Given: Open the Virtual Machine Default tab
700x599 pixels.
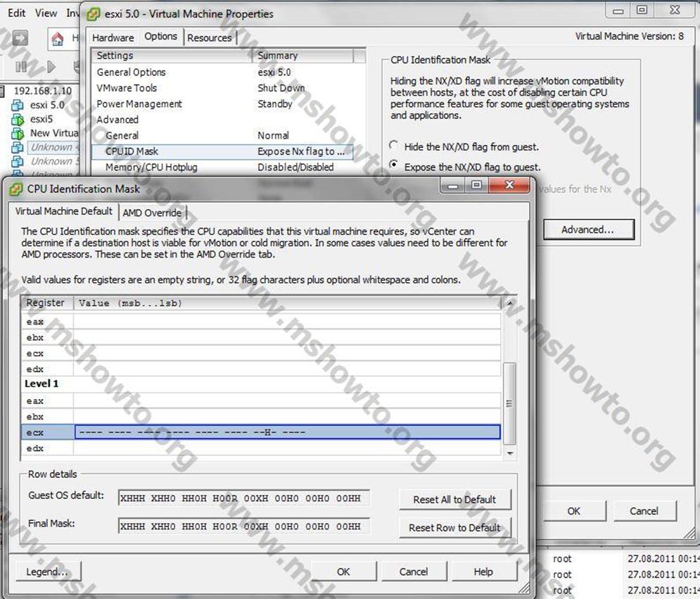Looking at the screenshot, I should [64, 211].
